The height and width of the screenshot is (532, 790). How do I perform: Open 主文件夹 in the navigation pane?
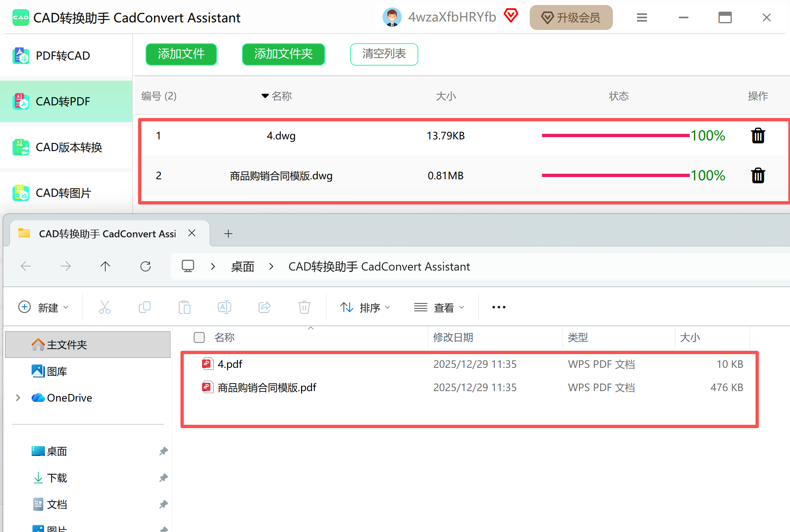[x=88, y=345]
